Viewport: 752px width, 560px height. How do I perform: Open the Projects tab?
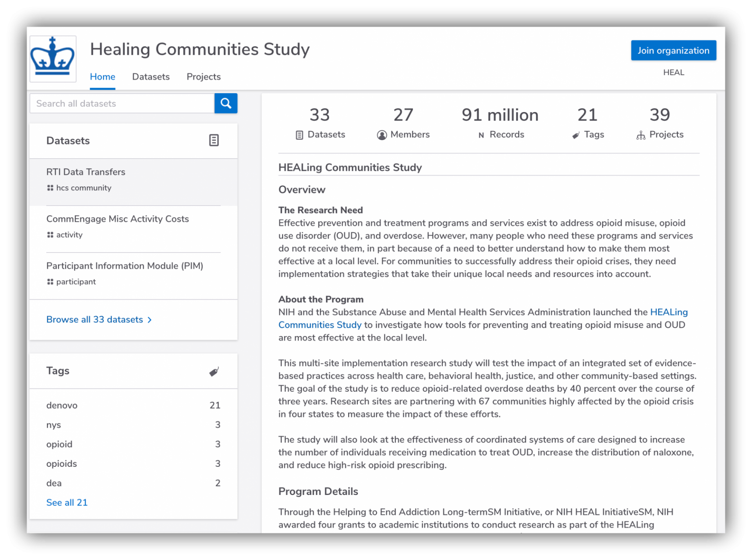[204, 77]
